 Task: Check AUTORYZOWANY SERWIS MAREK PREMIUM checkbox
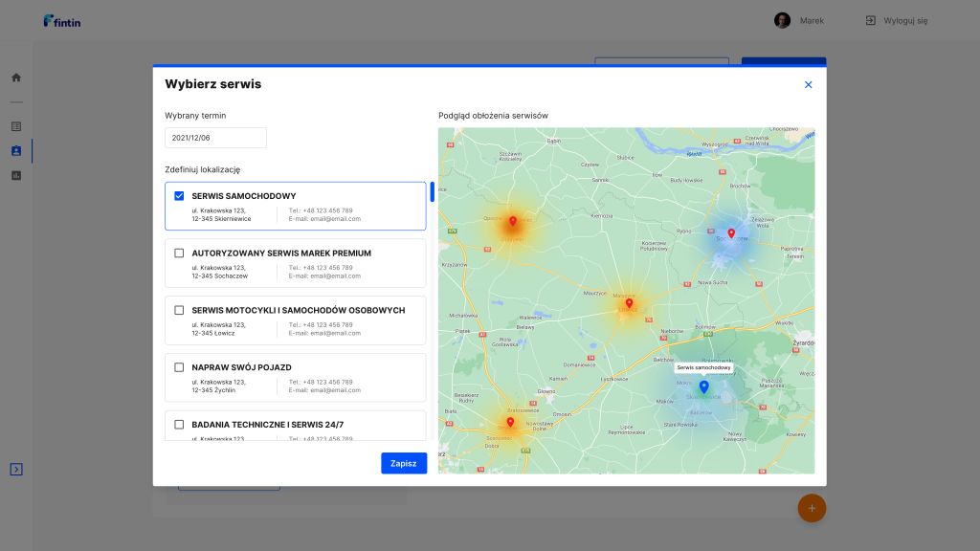tap(179, 253)
